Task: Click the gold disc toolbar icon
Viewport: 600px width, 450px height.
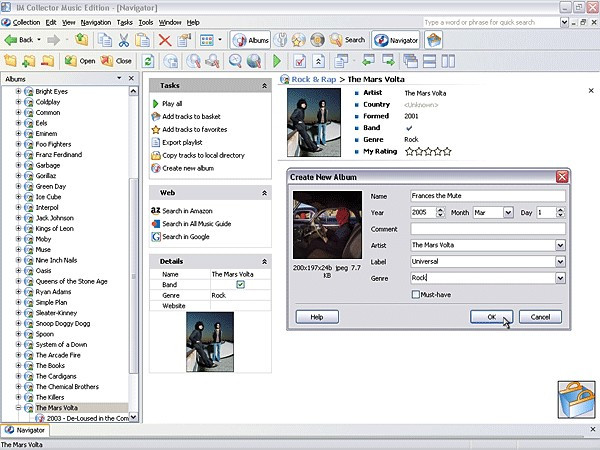Action: coord(317,40)
